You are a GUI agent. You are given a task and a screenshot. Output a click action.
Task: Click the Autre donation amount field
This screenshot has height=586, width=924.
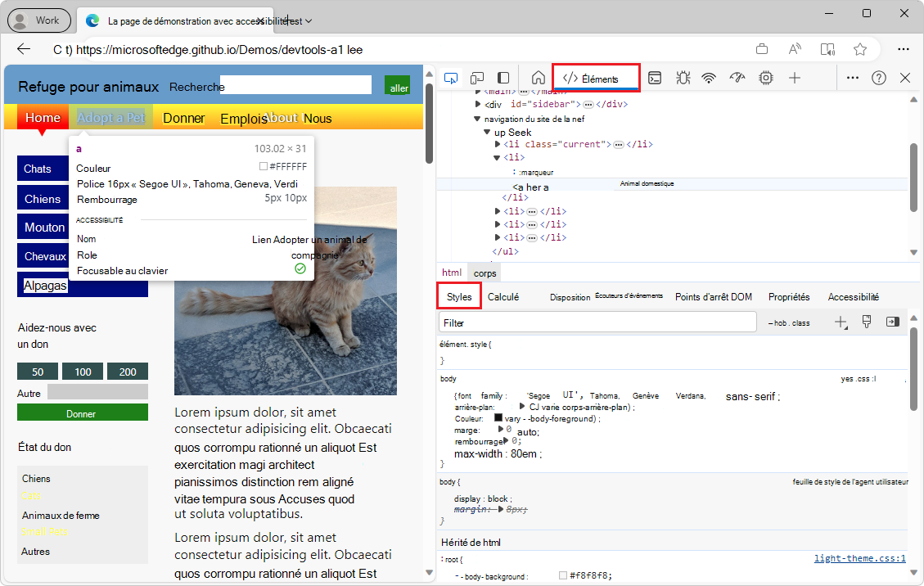pos(97,392)
